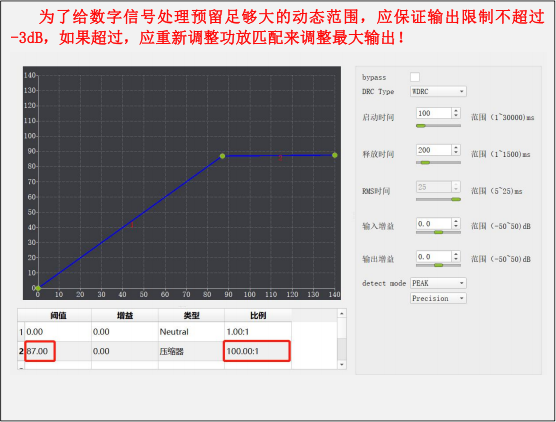Open the DRC Type dropdown
Image resolution: width=556 pixels, height=422 pixels.
coord(438,91)
